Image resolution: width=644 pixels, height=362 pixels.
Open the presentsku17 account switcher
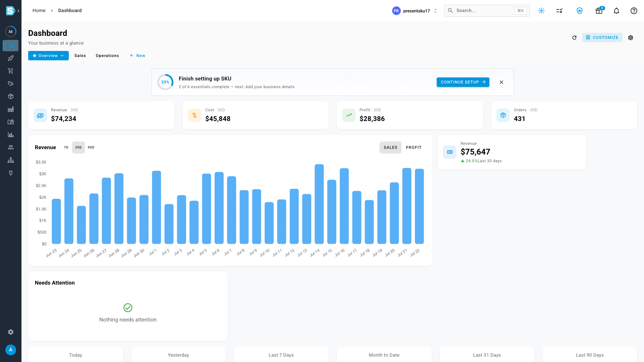pyautogui.click(x=415, y=11)
